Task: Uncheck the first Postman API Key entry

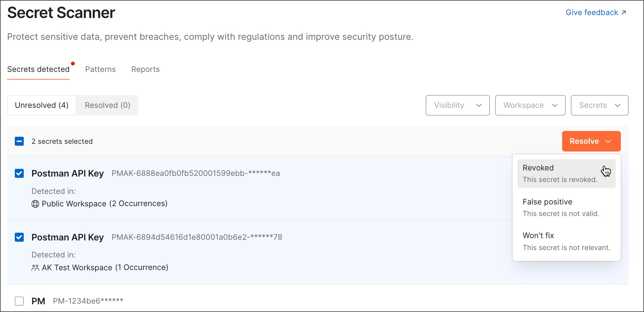Action: pyautogui.click(x=19, y=173)
